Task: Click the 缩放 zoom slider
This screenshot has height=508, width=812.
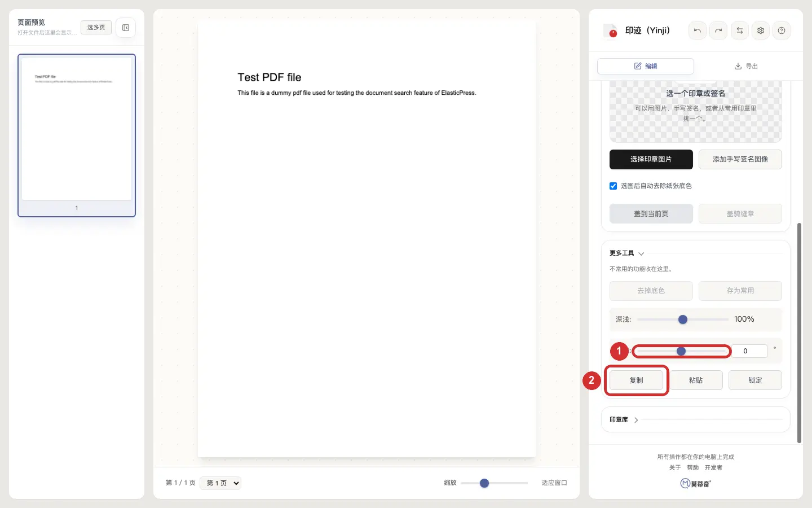Action: click(x=494, y=483)
